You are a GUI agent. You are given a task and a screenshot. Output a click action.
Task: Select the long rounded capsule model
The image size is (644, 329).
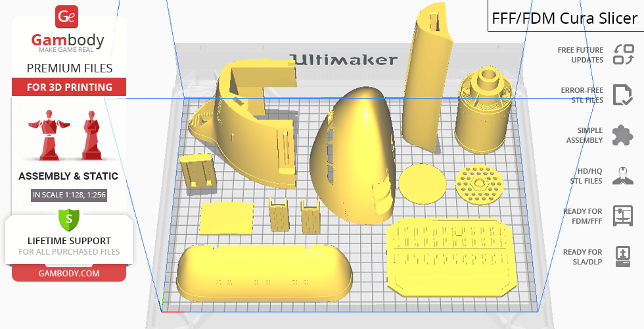(x=263, y=271)
